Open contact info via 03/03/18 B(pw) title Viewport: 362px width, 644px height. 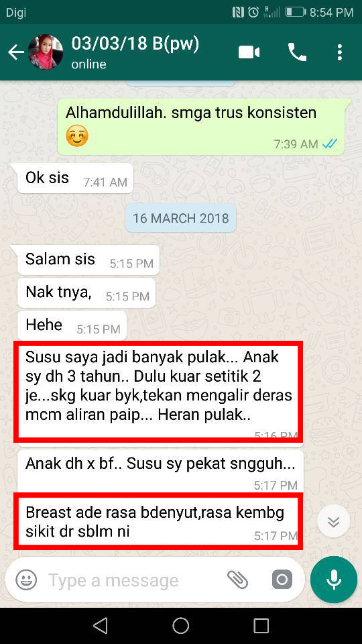tap(135, 44)
